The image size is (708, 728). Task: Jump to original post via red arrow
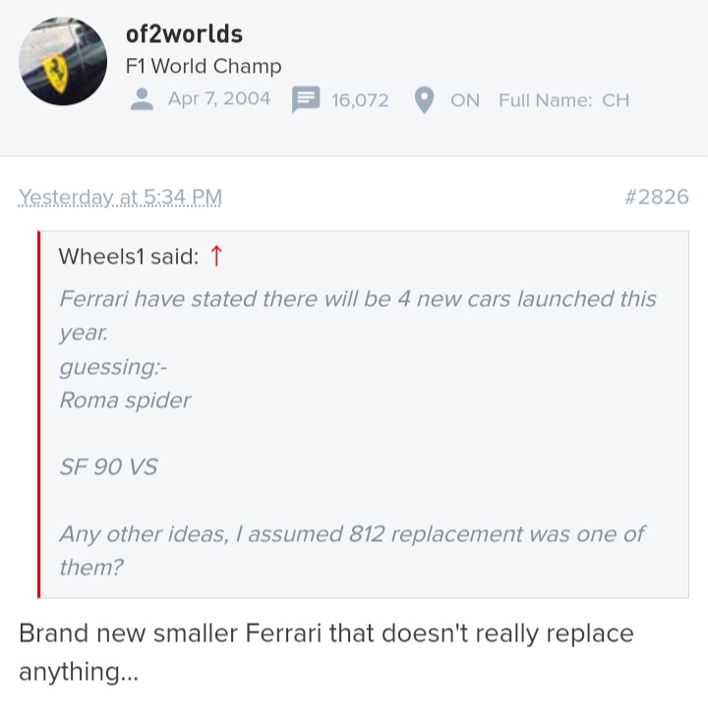217,257
